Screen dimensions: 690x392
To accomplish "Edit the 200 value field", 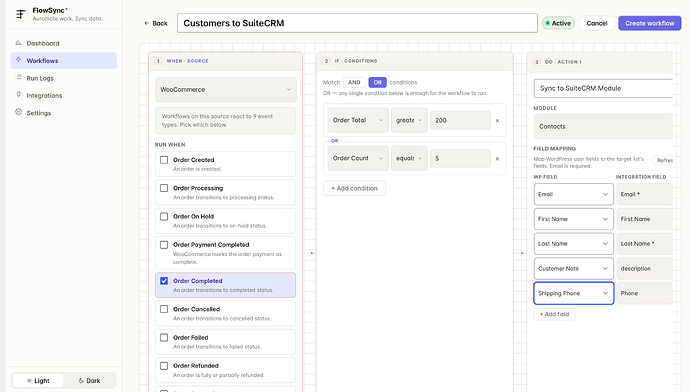I will click(460, 120).
